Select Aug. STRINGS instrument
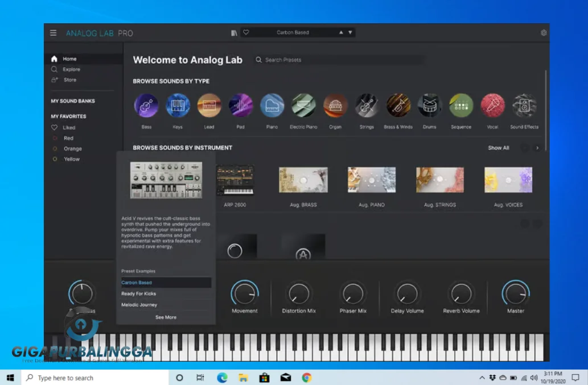Viewport: 588px width, 385px height. coord(440,180)
